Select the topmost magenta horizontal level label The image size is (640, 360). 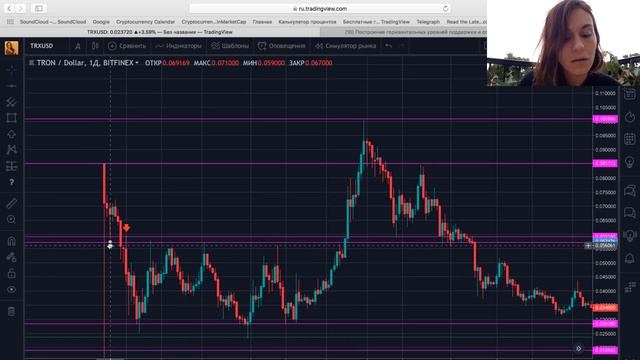605,119
